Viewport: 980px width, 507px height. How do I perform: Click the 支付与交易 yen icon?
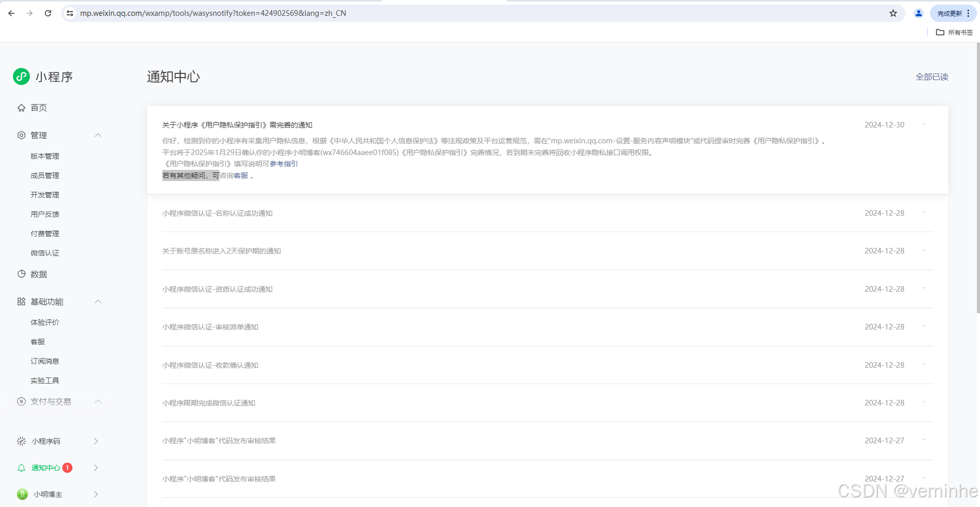(x=21, y=401)
